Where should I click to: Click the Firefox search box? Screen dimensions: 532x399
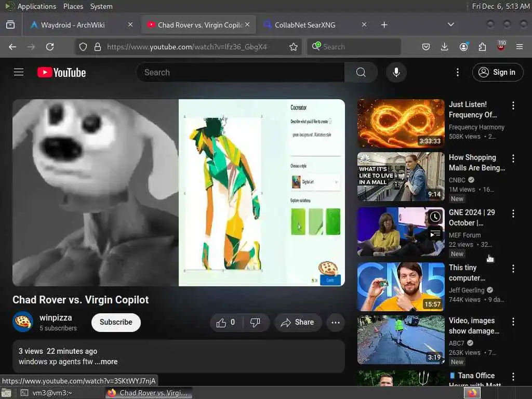coord(354,47)
